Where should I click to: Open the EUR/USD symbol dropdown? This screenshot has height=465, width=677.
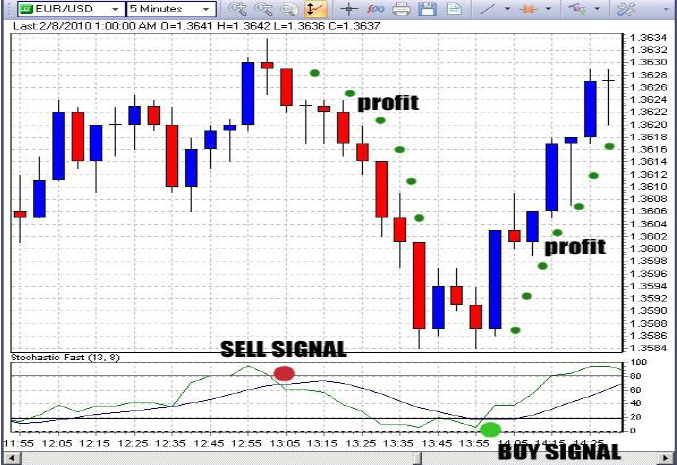tap(115, 9)
